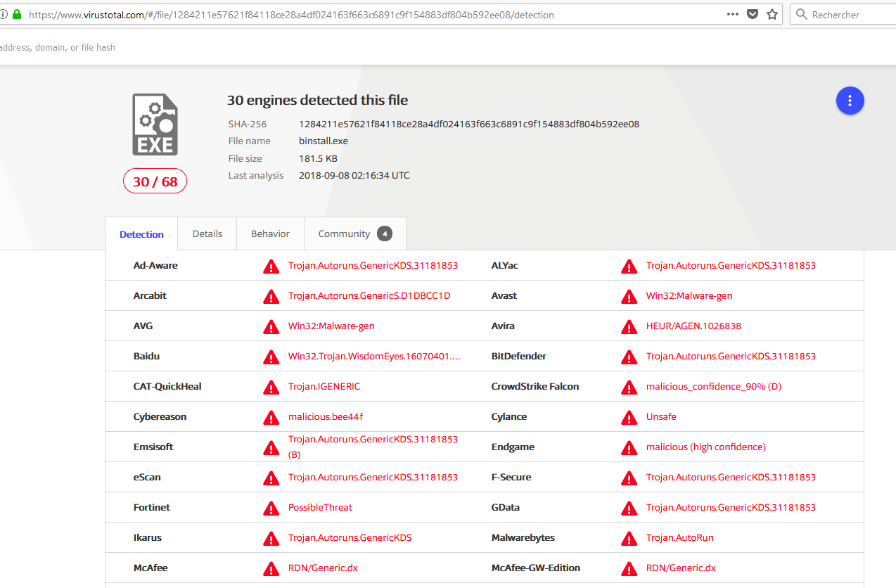Open the Behavior tab
Screen dimensions: 896x588
coord(270,234)
